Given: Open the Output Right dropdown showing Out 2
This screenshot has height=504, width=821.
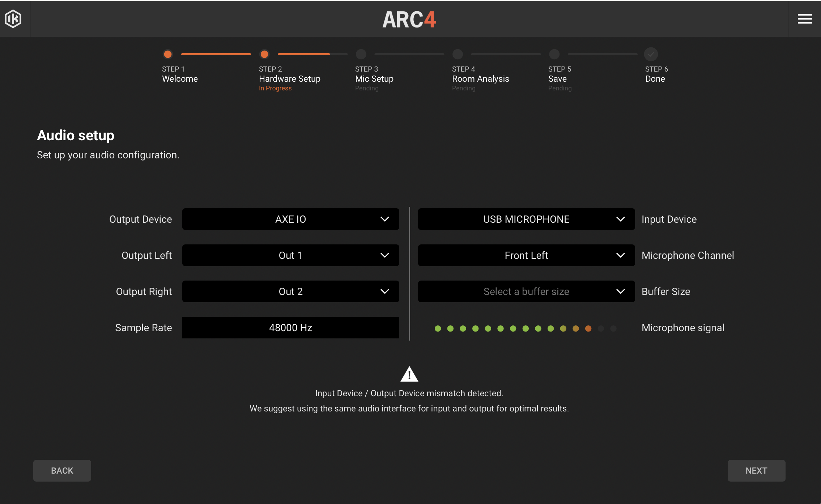Looking at the screenshot, I should (290, 291).
